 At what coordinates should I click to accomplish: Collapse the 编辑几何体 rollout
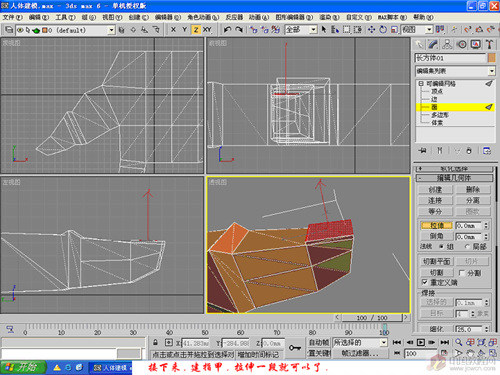pos(454,178)
